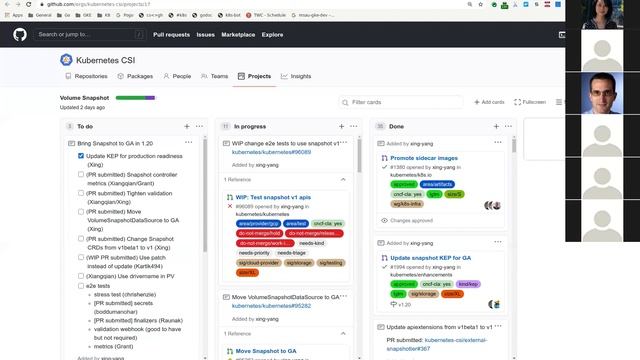The image size is (640, 360).
Task: Click the green approved label on Promote sidecar images
Action: (404, 184)
